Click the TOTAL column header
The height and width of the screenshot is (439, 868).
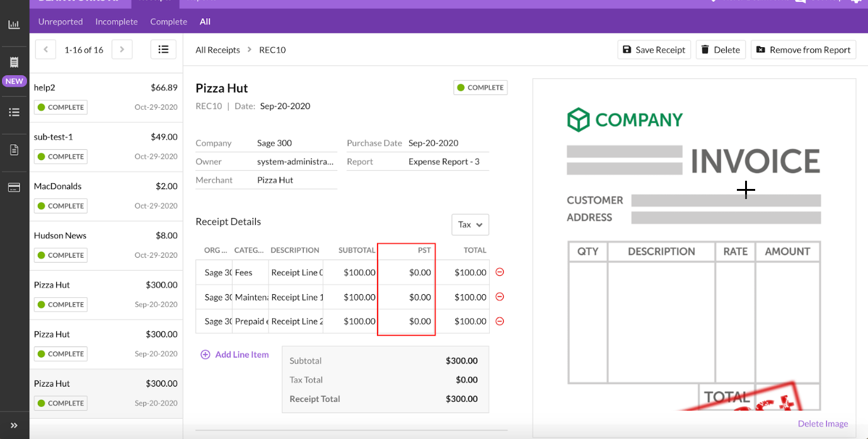475,250
